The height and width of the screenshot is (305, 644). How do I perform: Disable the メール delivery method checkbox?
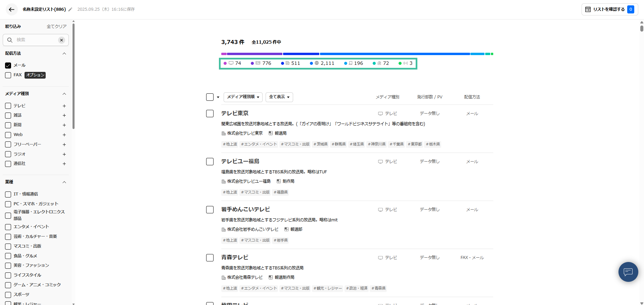point(8,65)
